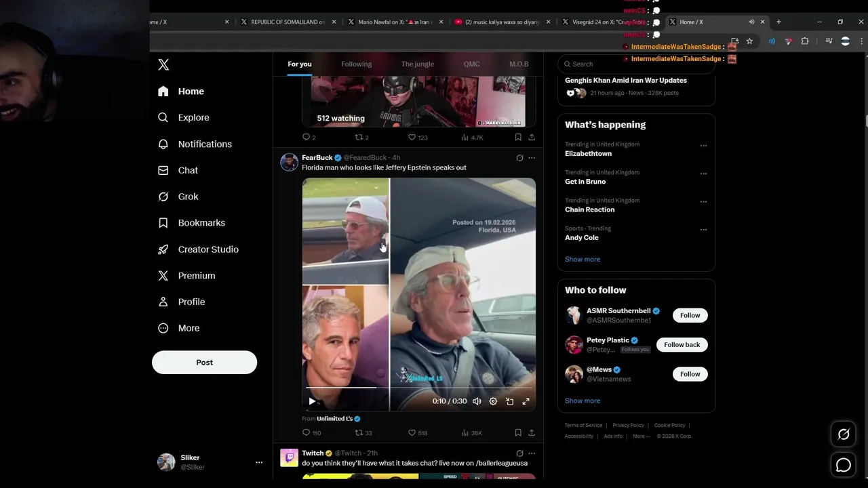Bookmark the 512 watching stream post
Screen dimensions: 868x488
pos(518,137)
